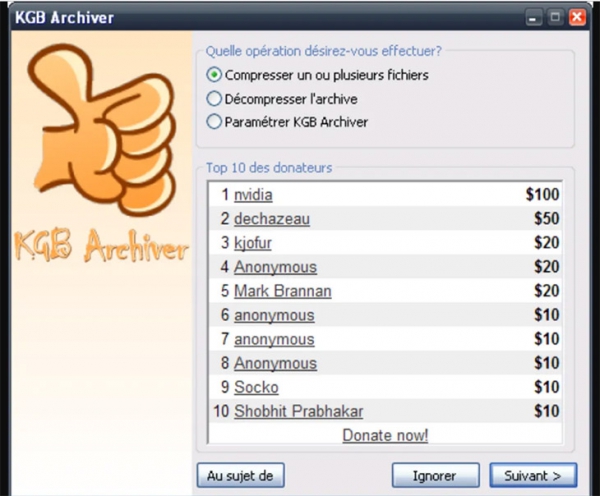Click the $50 amount for dechazeau
Screen dimensions: 600x496
[547, 219]
